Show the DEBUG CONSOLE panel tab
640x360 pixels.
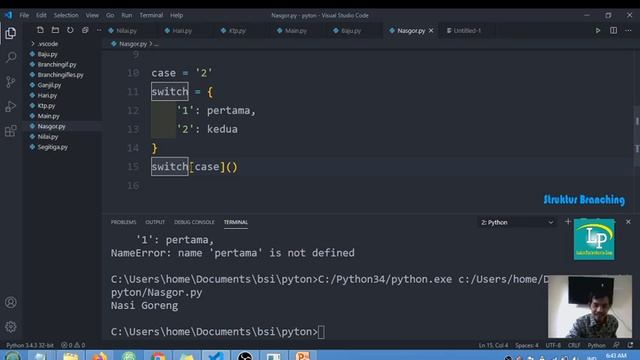(x=194, y=222)
